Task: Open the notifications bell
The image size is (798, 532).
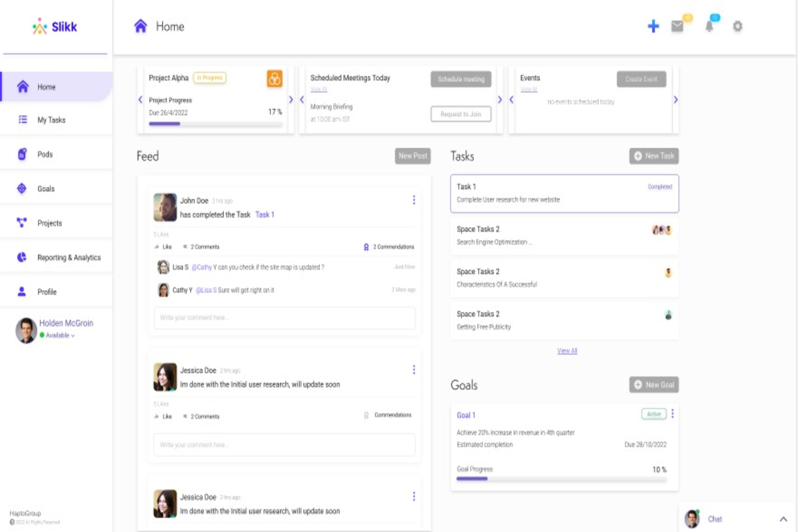Action: [x=709, y=26]
